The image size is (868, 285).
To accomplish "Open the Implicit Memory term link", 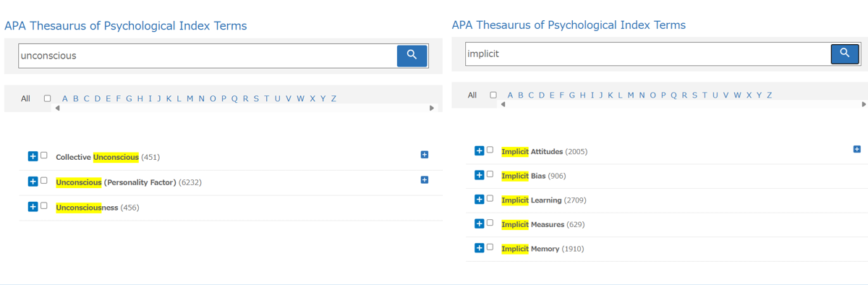I will pyautogui.click(x=530, y=249).
